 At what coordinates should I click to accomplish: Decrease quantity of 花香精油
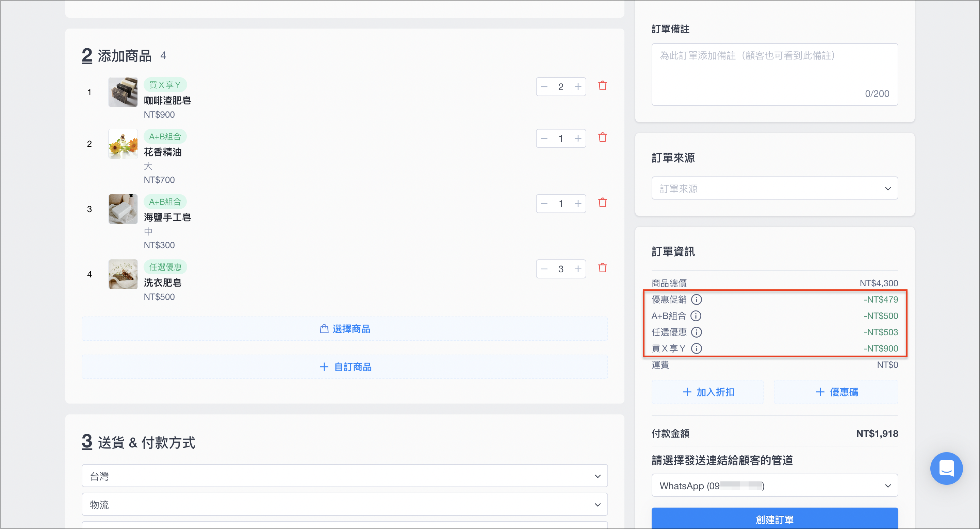pos(544,139)
